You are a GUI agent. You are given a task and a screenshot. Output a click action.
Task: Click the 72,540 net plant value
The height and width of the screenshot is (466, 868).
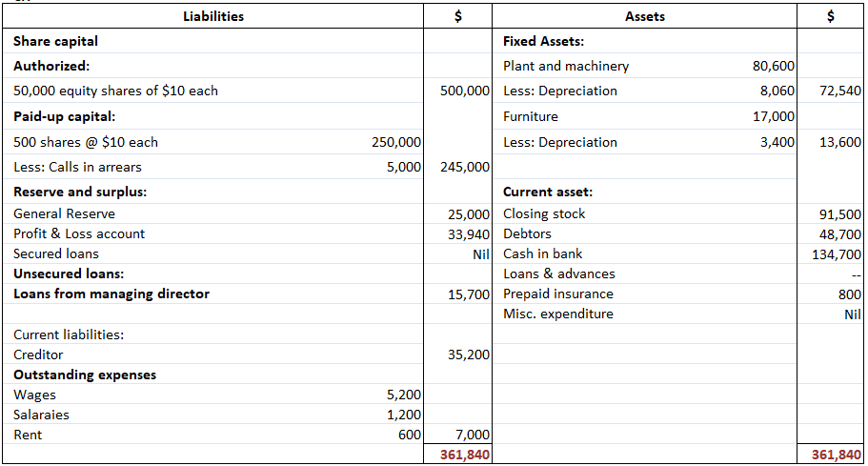(x=839, y=91)
